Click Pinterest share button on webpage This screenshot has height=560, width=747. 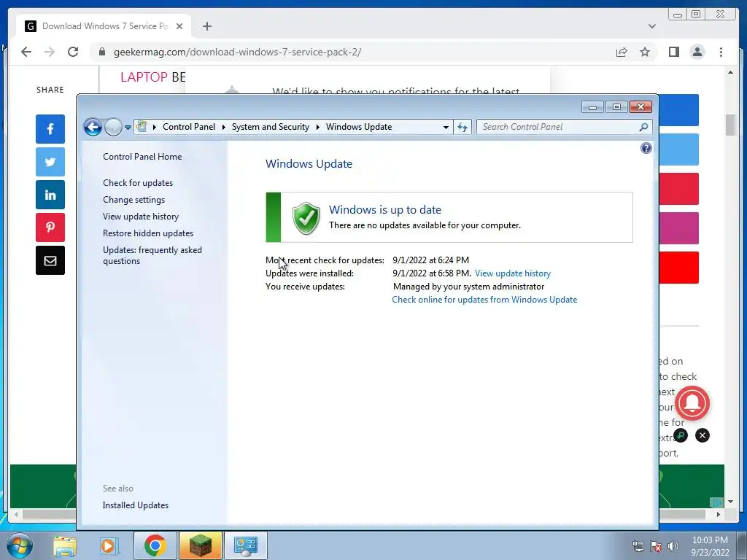coord(50,227)
